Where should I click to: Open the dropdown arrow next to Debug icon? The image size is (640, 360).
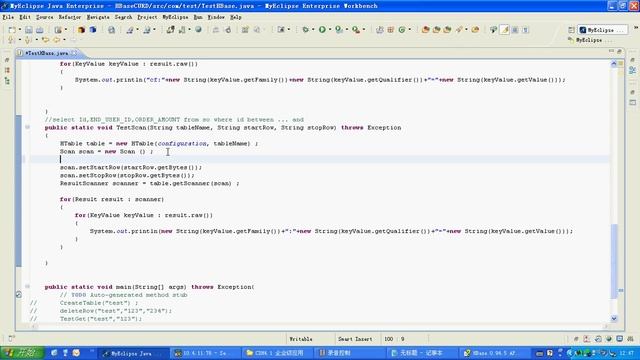click(x=313, y=29)
